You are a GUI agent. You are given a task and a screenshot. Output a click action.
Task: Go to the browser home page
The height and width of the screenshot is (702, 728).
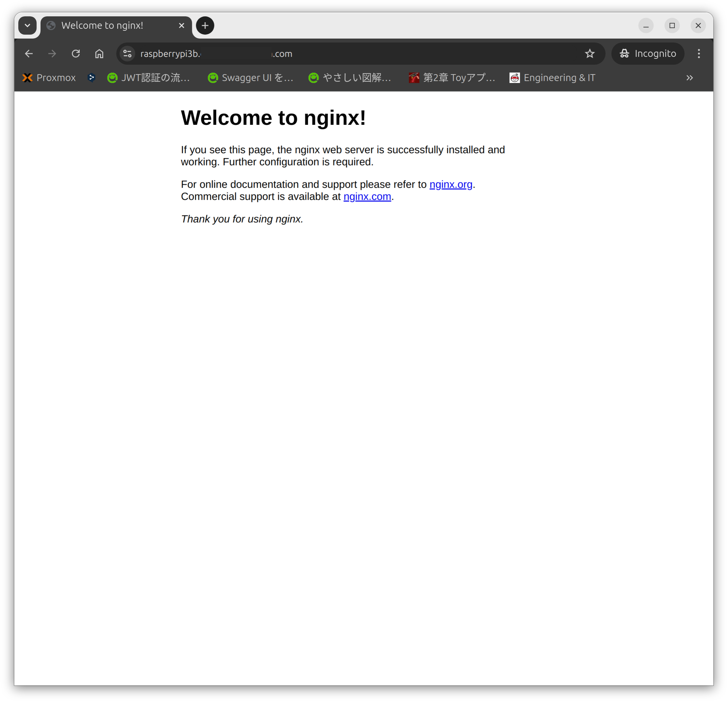(x=99, y=54)
